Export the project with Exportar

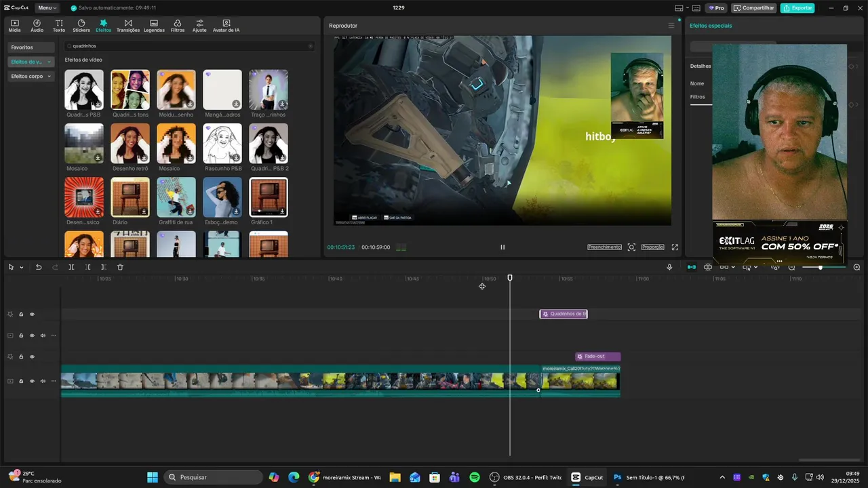coord(797,8)
